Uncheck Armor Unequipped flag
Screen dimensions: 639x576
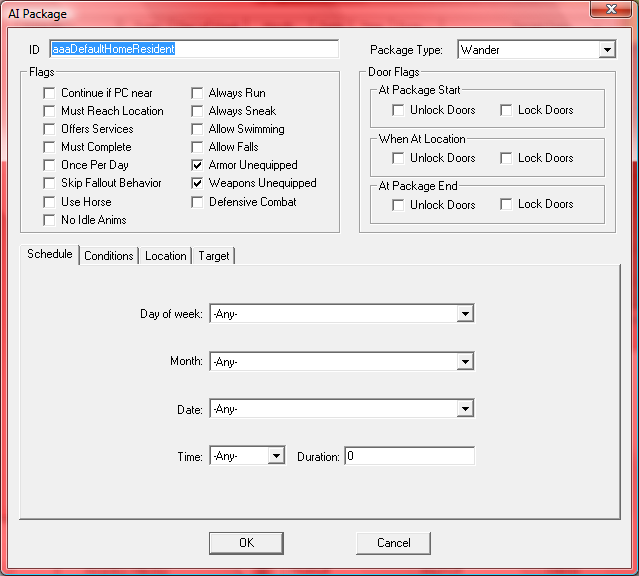(x=198, y=165)
